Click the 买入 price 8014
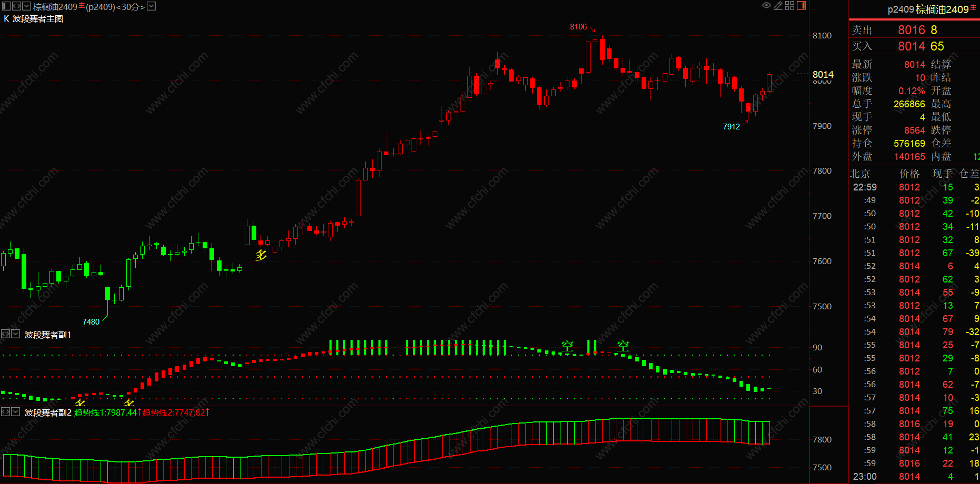The width and height of the screenshot is (980, 484). point(912,46)
